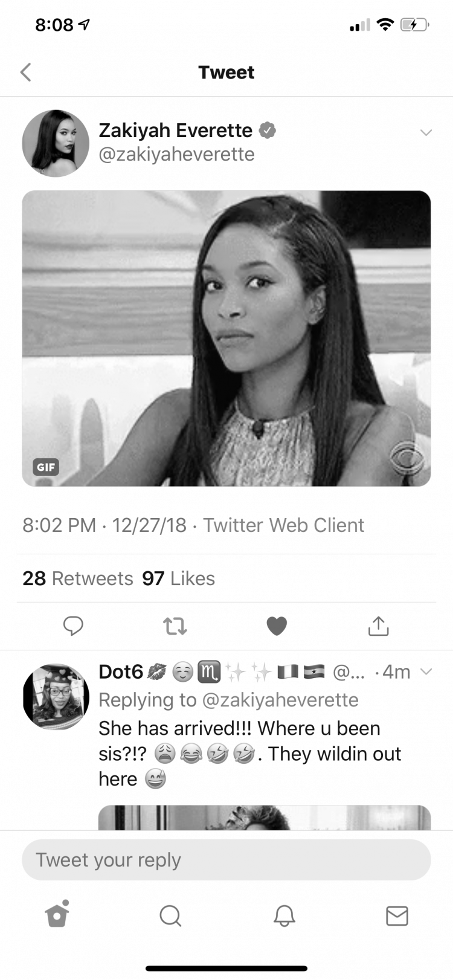The height and width of the screenshot is (980, 453).
Task: Open the share tweet icon
Action: (x=379, y=626)
